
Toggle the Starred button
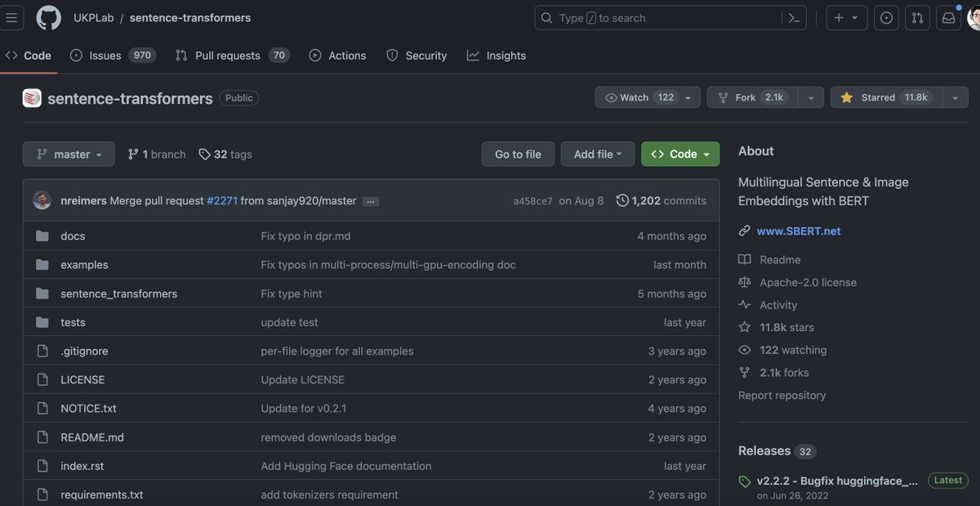coord(885,97)
